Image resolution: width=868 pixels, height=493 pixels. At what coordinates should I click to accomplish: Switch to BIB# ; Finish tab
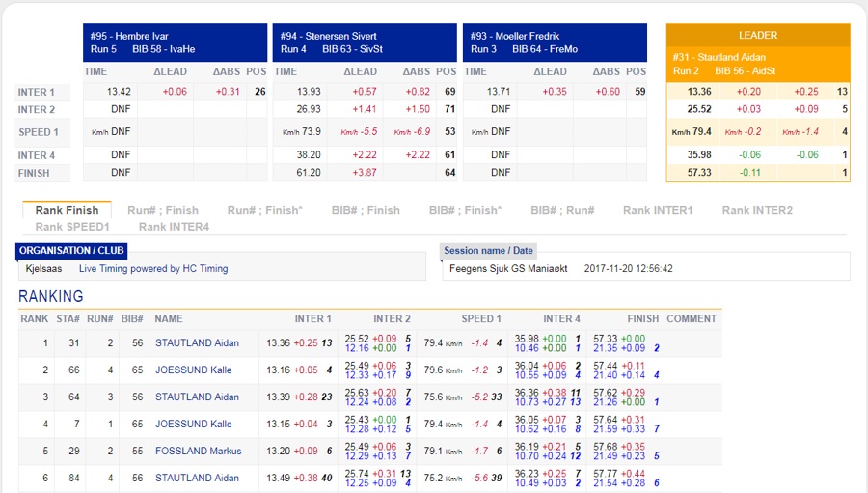[366, 210]
